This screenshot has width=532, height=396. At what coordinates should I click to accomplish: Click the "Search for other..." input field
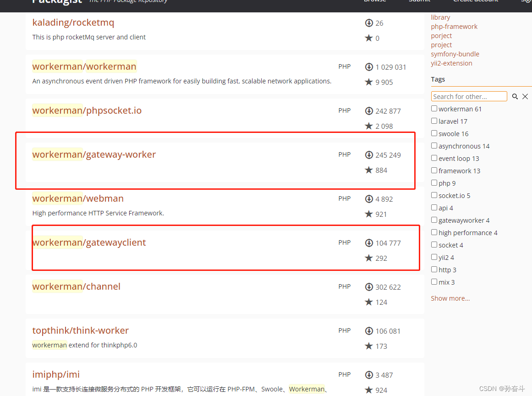pos(469,96)
